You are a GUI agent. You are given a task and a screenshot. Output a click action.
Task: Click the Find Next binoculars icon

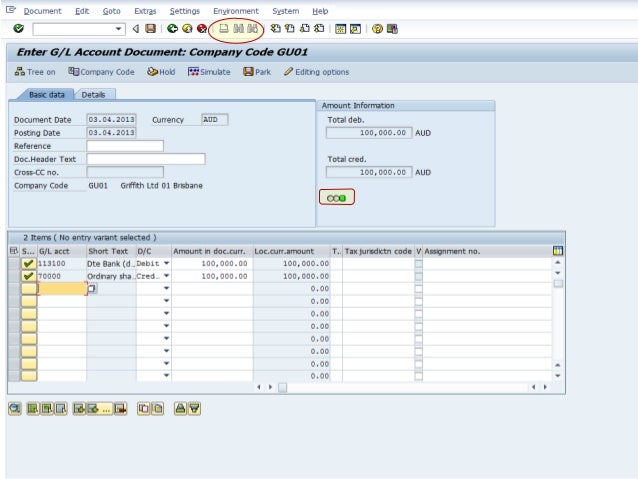point(253,28)
